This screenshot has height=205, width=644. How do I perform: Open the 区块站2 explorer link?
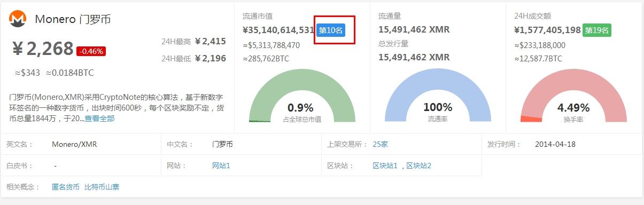[418, 165]
